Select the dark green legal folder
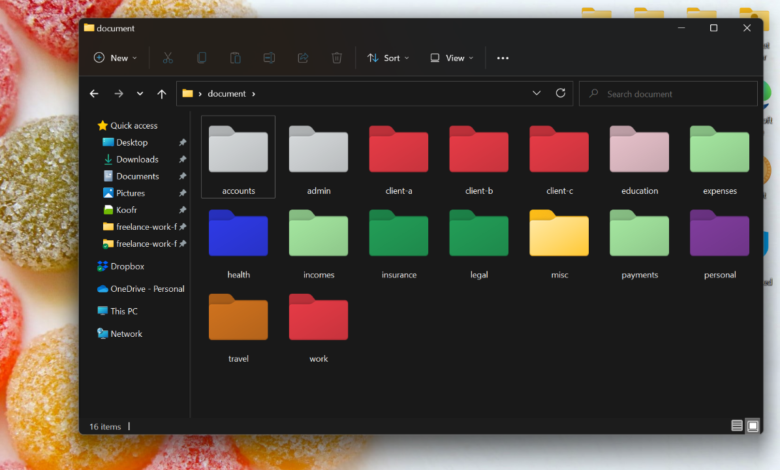The image size is (780, 470). 479,244
